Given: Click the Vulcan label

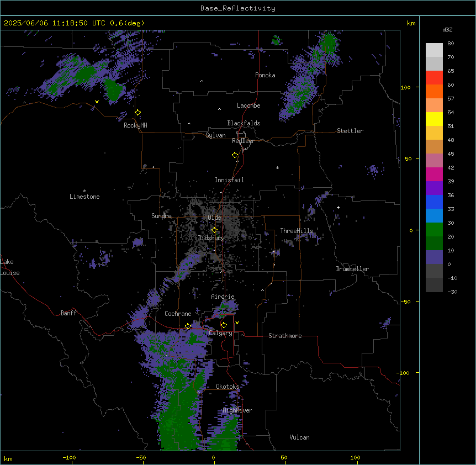Looking at the screenshot, I should tap(300, 437).
